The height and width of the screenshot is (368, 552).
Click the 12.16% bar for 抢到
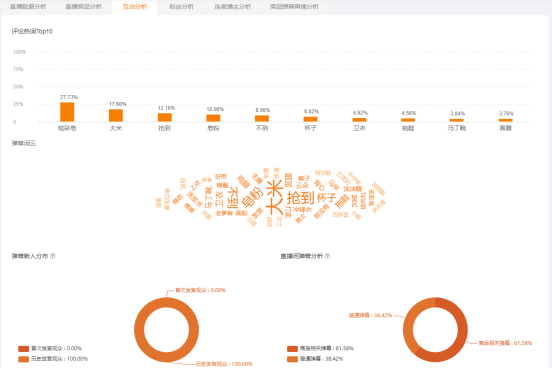165,118
